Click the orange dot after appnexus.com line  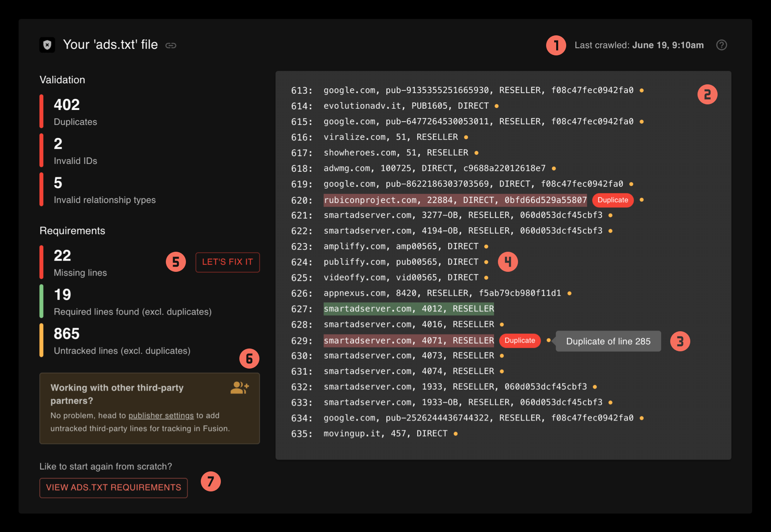click(569, 294)
